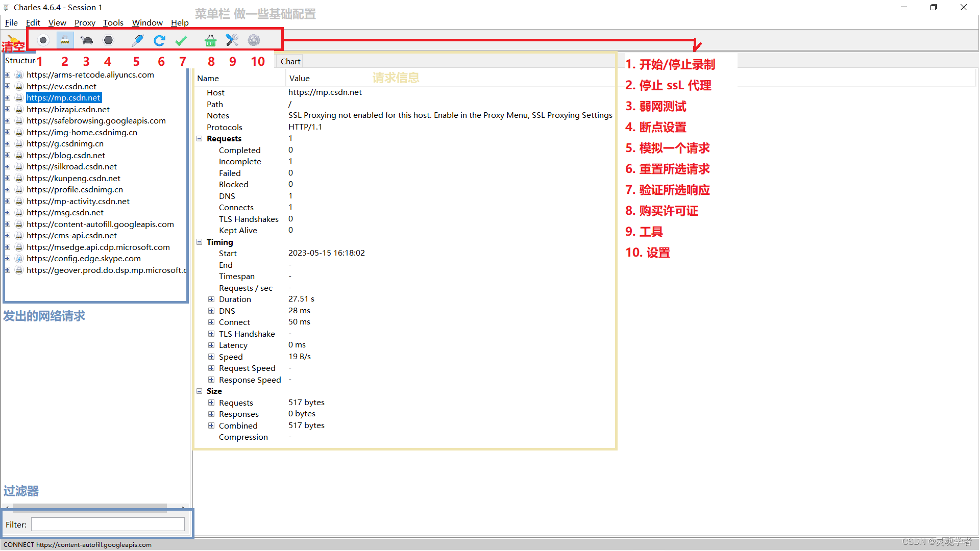Switch to the Chart tab

290,61
